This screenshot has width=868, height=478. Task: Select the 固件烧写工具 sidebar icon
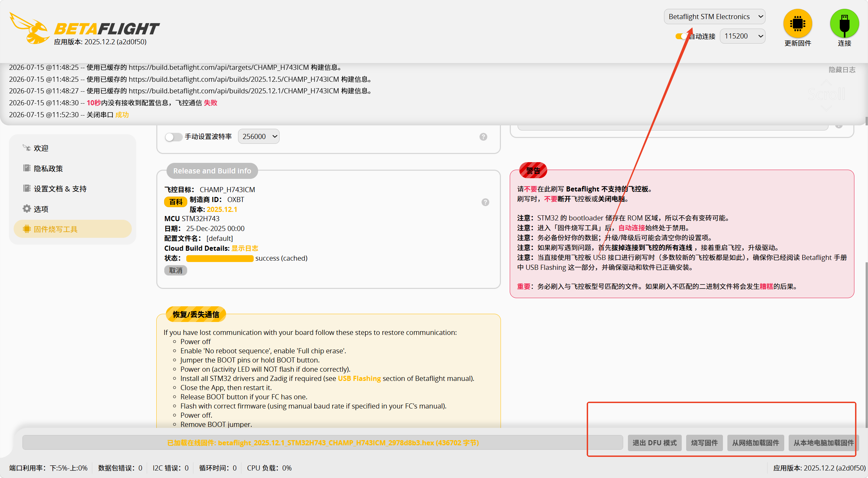[27, 229]
